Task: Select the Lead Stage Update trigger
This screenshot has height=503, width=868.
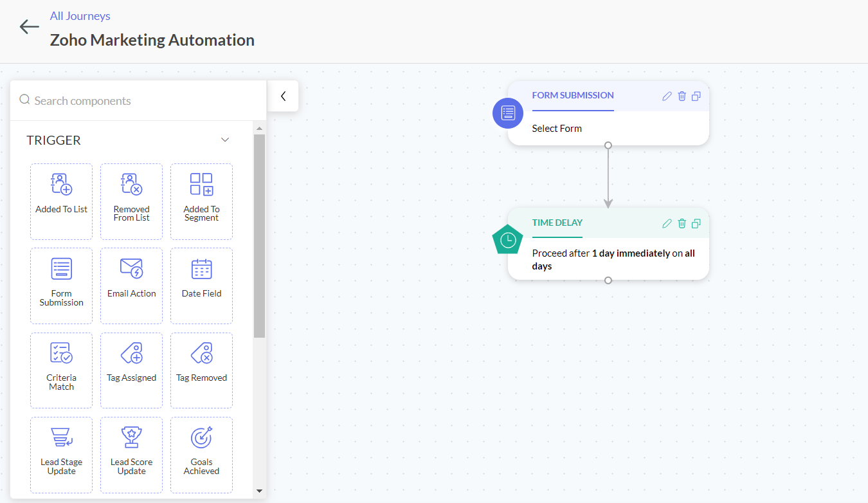Action: [61, 453]
